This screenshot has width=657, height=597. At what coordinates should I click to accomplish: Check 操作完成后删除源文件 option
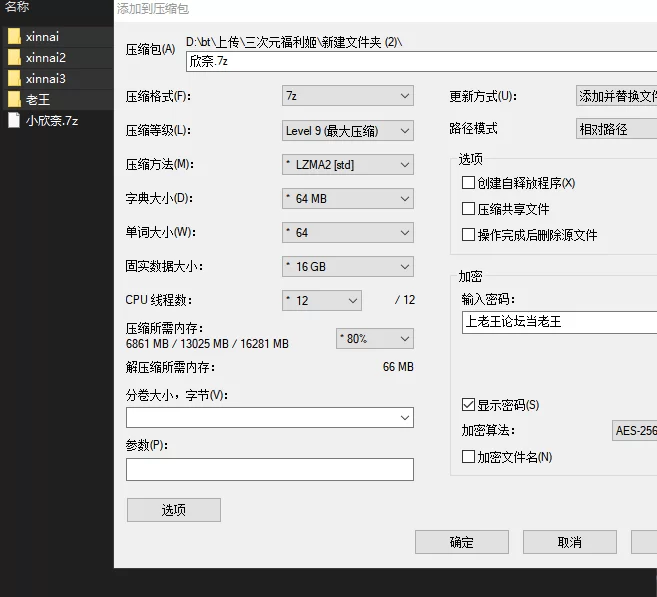click(468, 235)
